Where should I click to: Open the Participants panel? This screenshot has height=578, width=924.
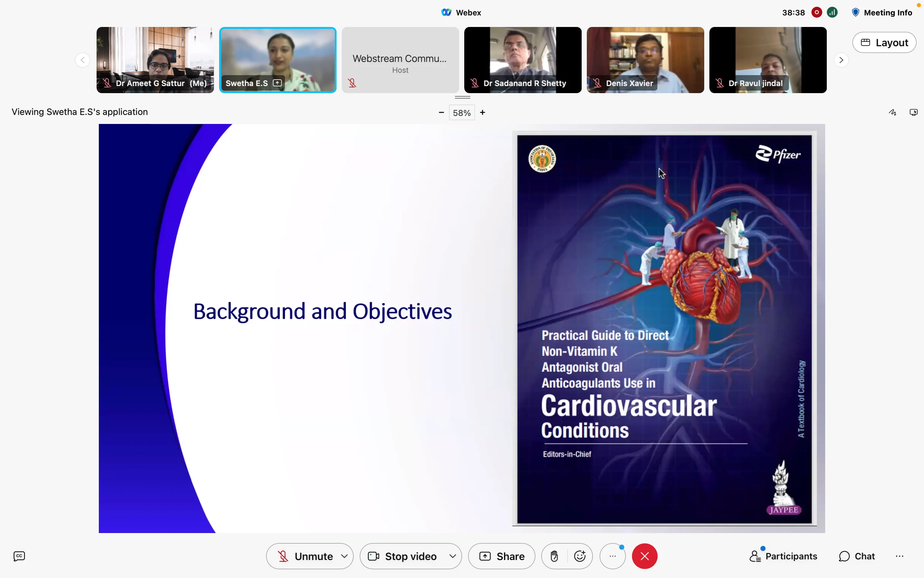[783, 556]
